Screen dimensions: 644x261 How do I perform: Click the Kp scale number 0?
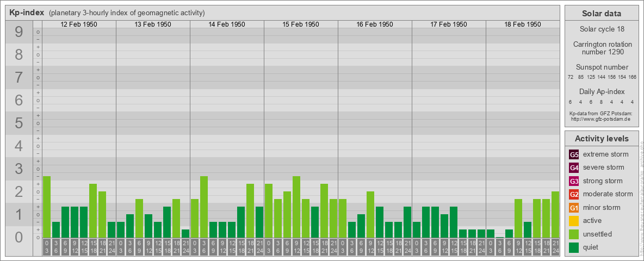click(x=19, y=237)
